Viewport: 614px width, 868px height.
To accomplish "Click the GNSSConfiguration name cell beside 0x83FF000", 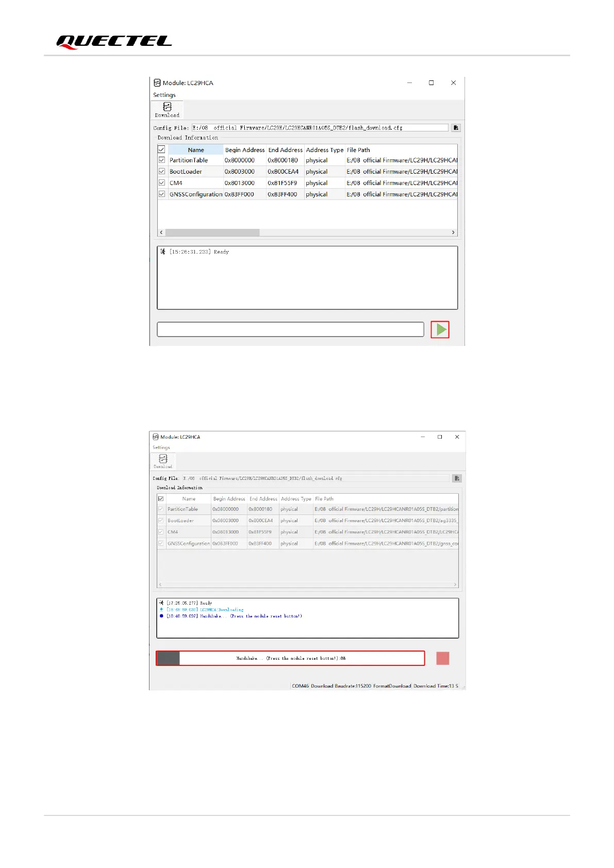I will [x=196, y=194].
